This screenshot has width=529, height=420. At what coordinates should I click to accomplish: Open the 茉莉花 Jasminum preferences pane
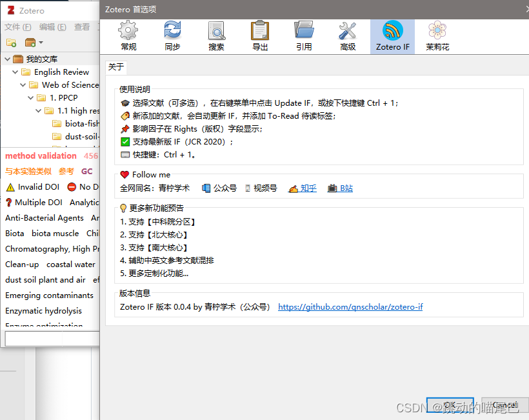pyautogui.click(x=437, y=36)
